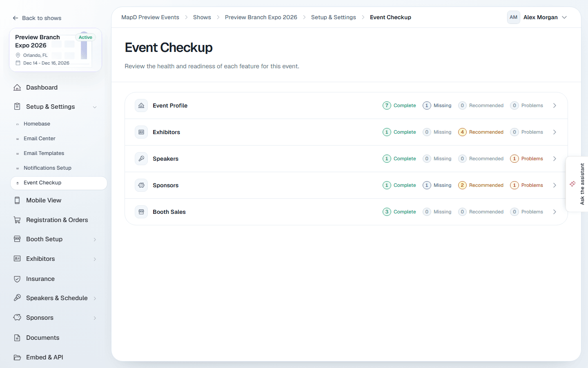The image size is (588, 368).
Task: Open Booth Sales row details chevron
Action: (x=555, y=212)
